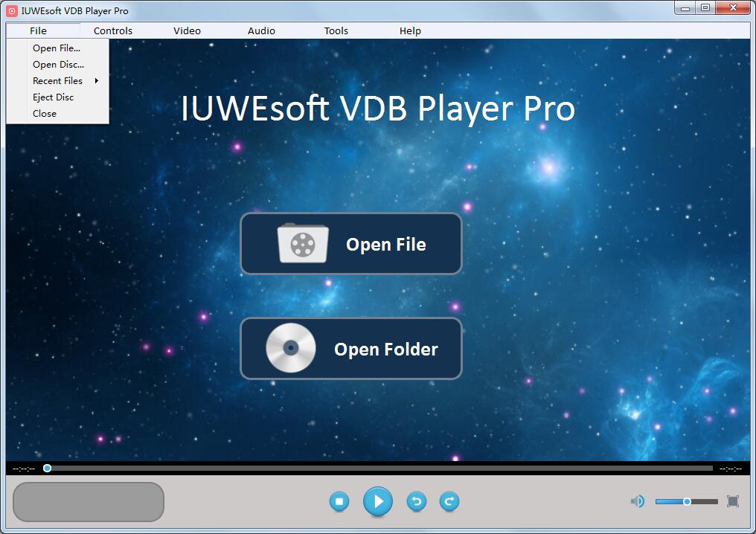The height and width of the screenshot is (534, 756).
Task: Start playback with the play button
Action: pyautogui.click(x=377, y=502)
